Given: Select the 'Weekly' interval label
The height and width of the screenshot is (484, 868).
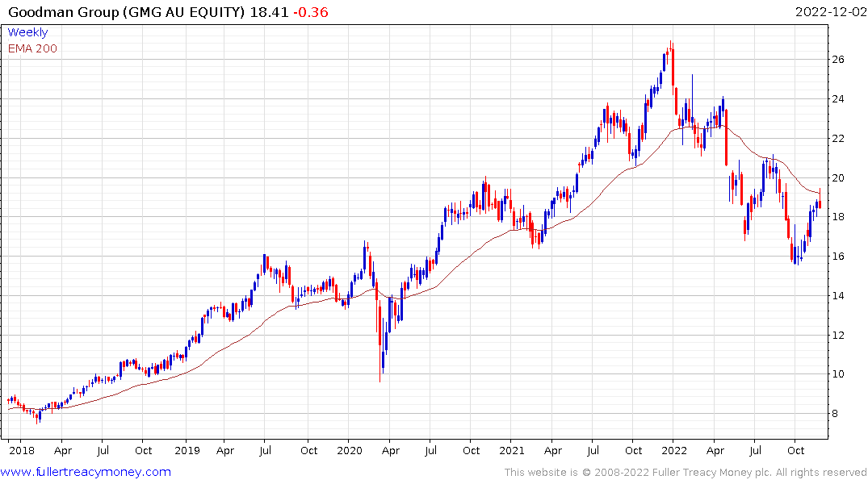Looking at the screenshot, I should coord(27,32).
